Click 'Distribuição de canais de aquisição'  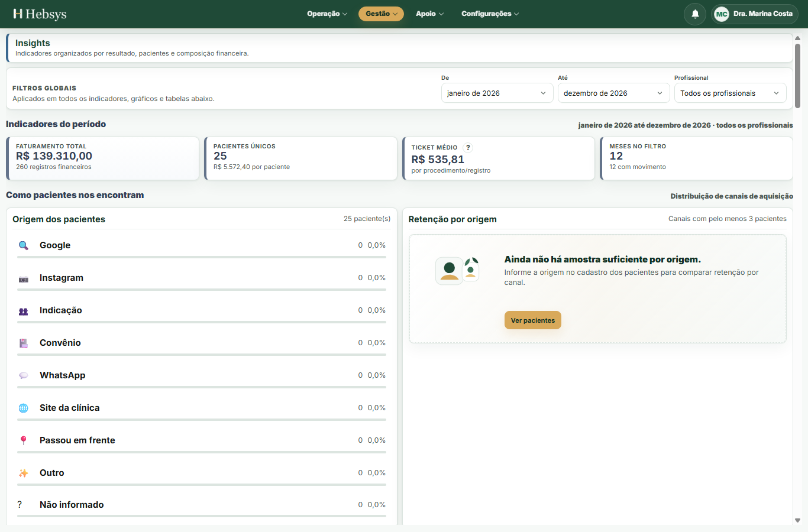coord(732,196)
